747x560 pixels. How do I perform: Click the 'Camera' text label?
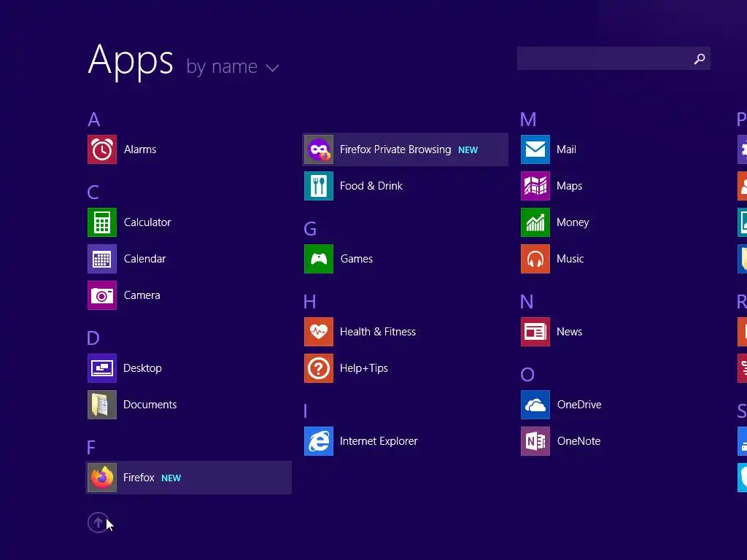click(x=142, y=295)
